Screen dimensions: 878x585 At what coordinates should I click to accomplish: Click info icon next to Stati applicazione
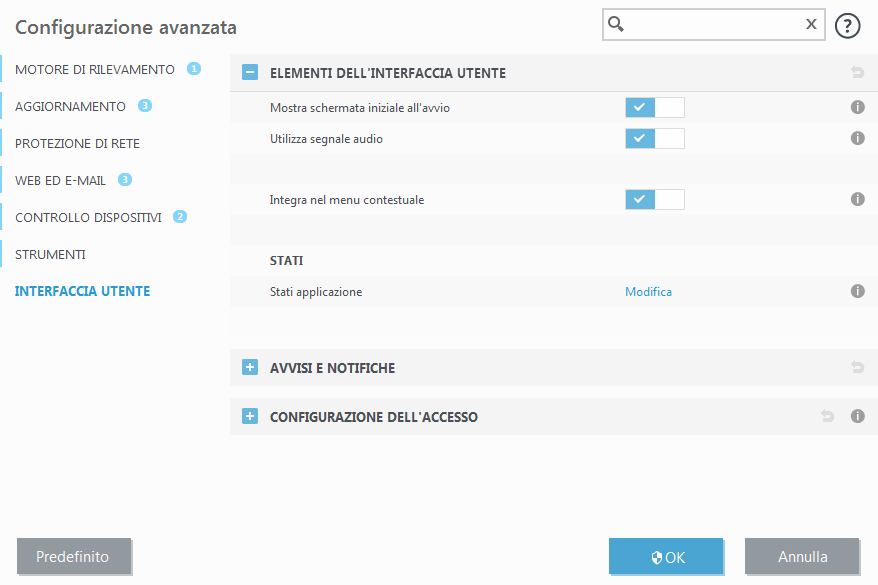[857, 291]
